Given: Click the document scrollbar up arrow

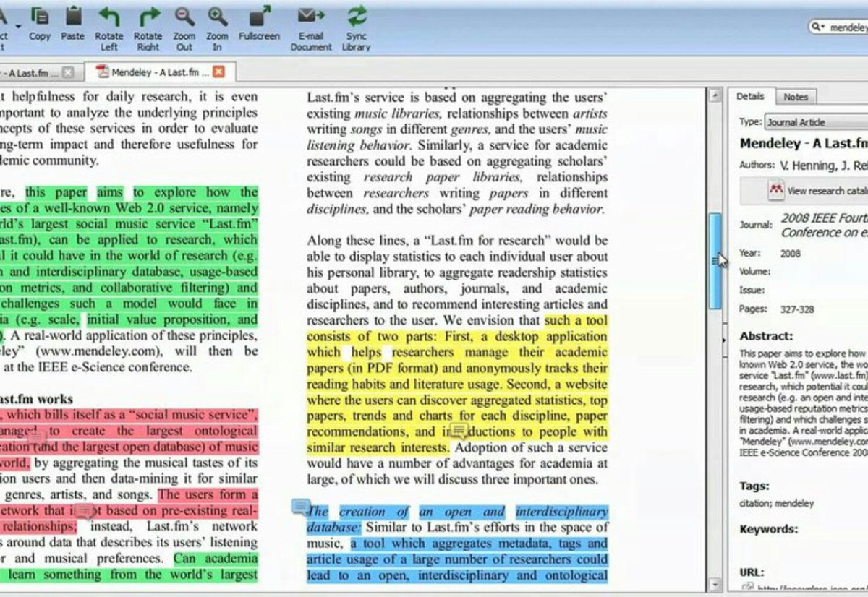Looking at the screenshot, I should tap(714, 95).
